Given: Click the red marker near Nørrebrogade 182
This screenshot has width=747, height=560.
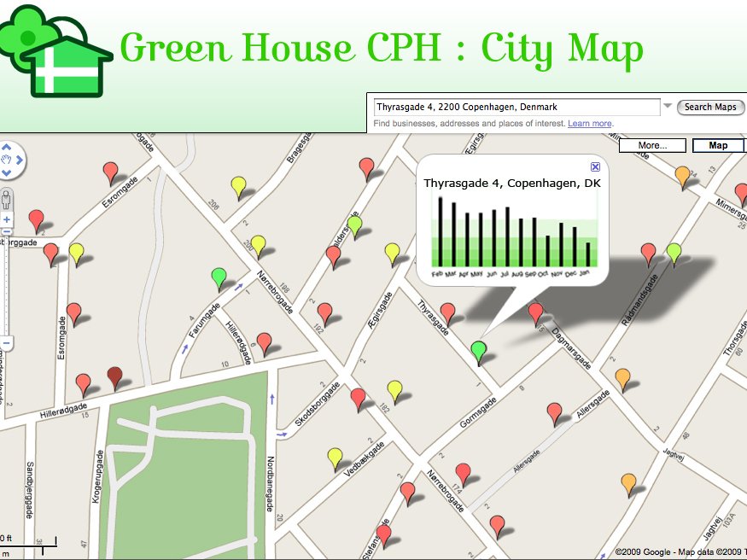Looking at the screenshot, I should [359, 400].
